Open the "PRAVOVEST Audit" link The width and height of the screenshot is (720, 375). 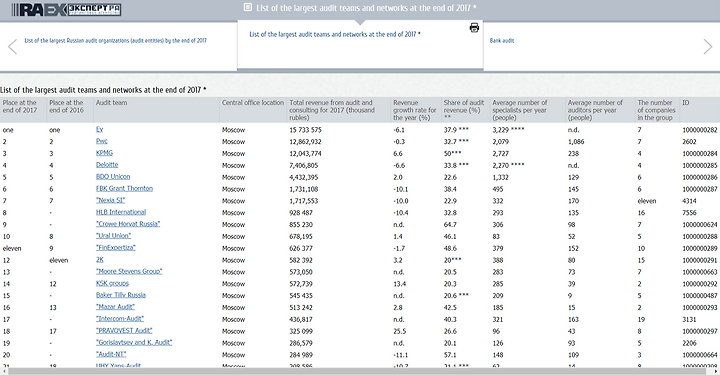[x=124, y=331]
